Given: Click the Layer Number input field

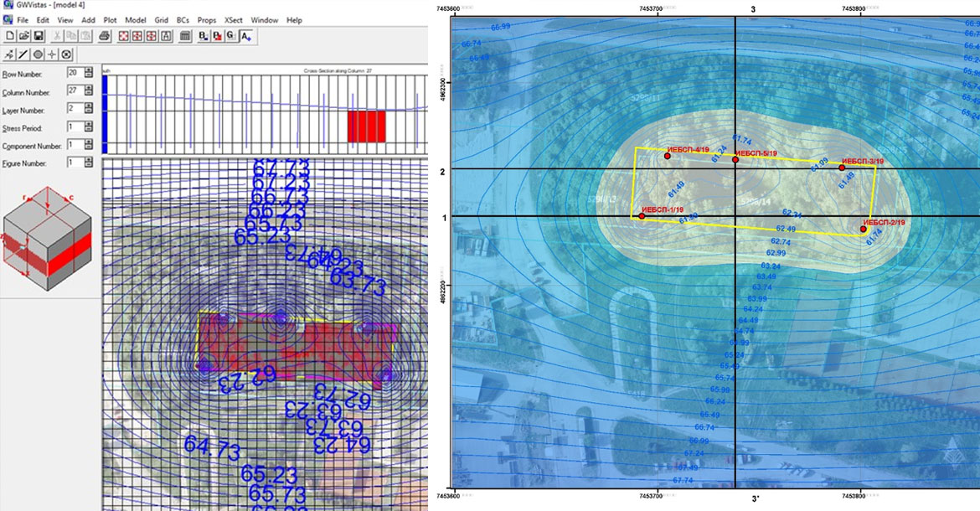Looking at the screenshot, I should click(75, 109).
